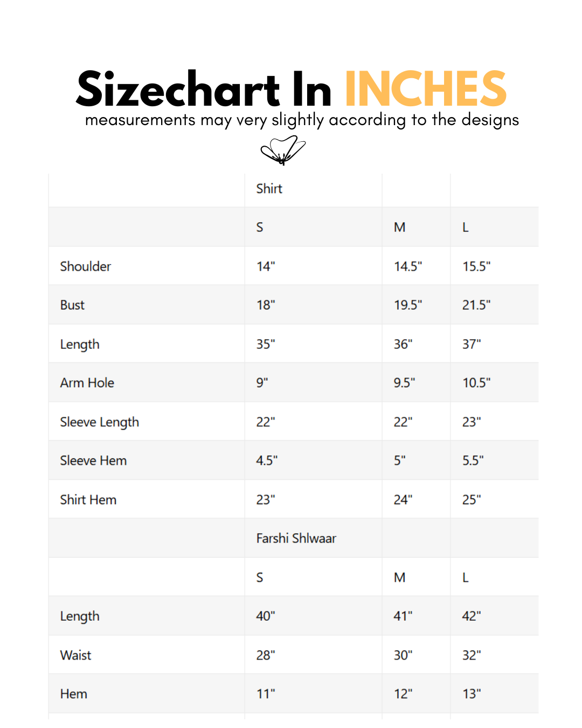Image resolution: width=582 pixels, height=728 pixels.
Task: Select the 10.5" Arm Hole large value
Action: pos(476,383)
